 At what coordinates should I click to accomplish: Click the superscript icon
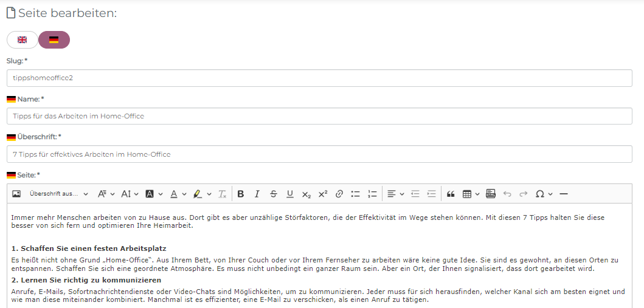323,194
